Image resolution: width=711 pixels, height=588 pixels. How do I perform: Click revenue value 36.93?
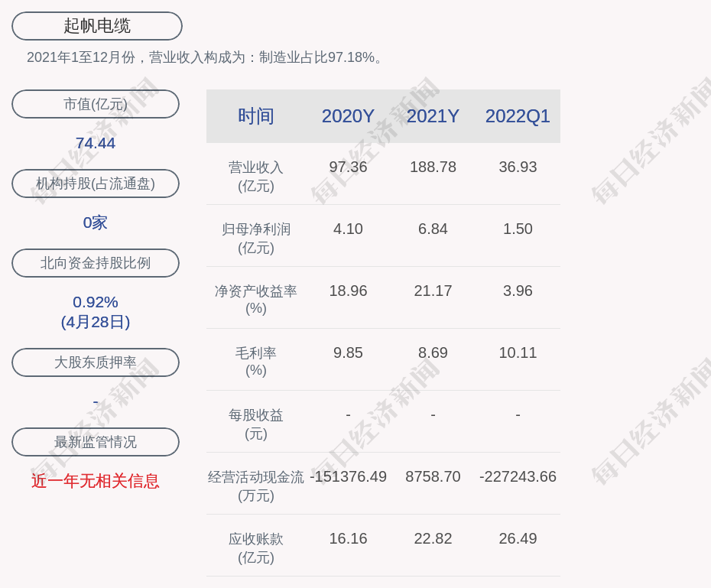(x=518, y=167)
